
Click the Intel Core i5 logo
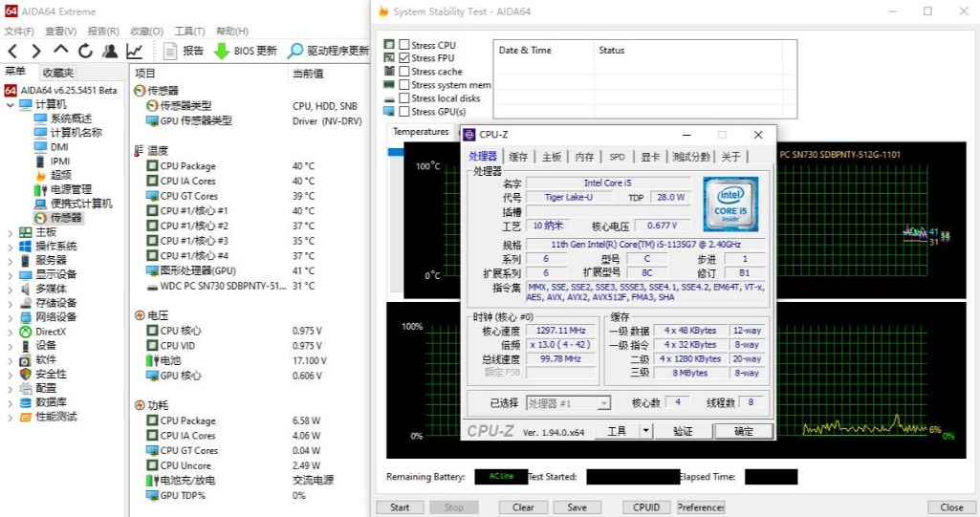pyautogui.click(x=730, y=204)
